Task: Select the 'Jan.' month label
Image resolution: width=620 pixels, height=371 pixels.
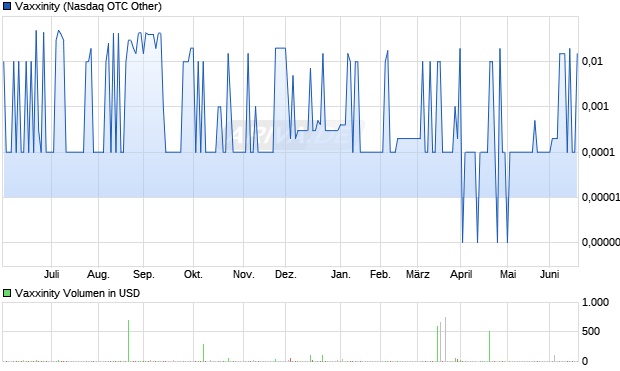Action: click(340, 274)
